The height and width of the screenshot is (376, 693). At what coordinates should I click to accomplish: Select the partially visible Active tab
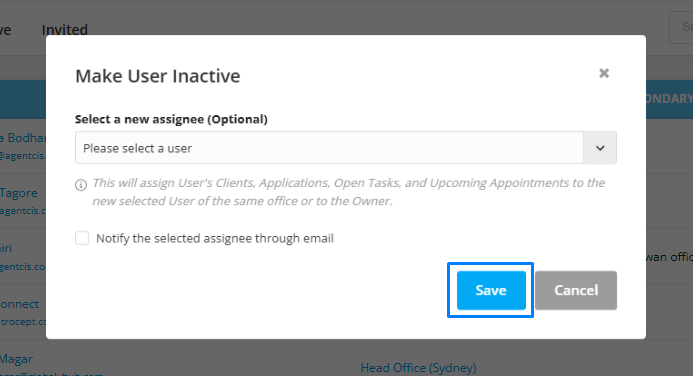(x=5, y=30)
